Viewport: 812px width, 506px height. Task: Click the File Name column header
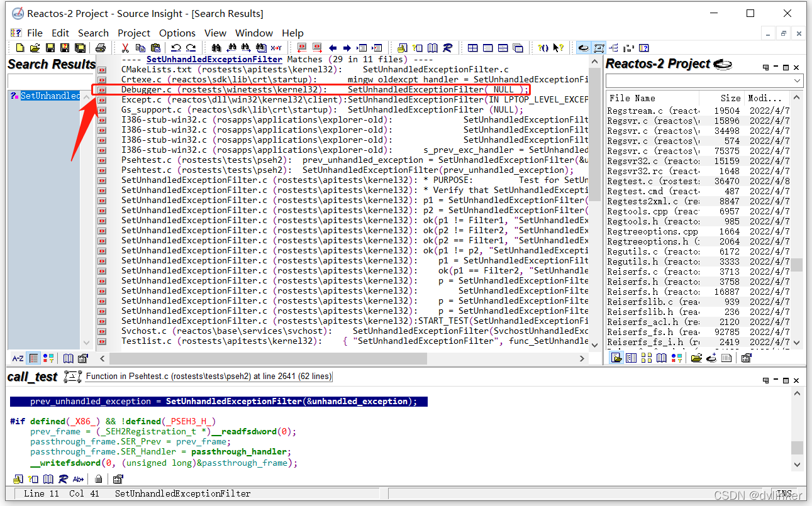632,98
